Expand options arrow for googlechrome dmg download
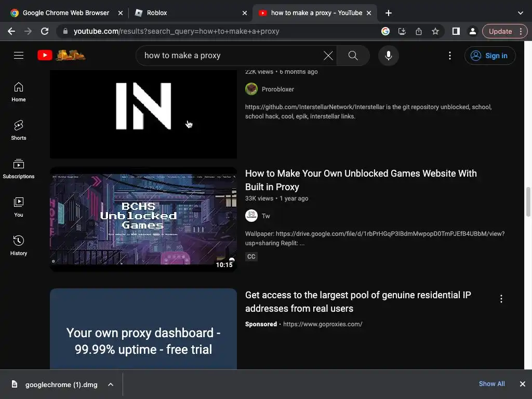532x399 pixels. pyautogui.click(x=111, y=384)
